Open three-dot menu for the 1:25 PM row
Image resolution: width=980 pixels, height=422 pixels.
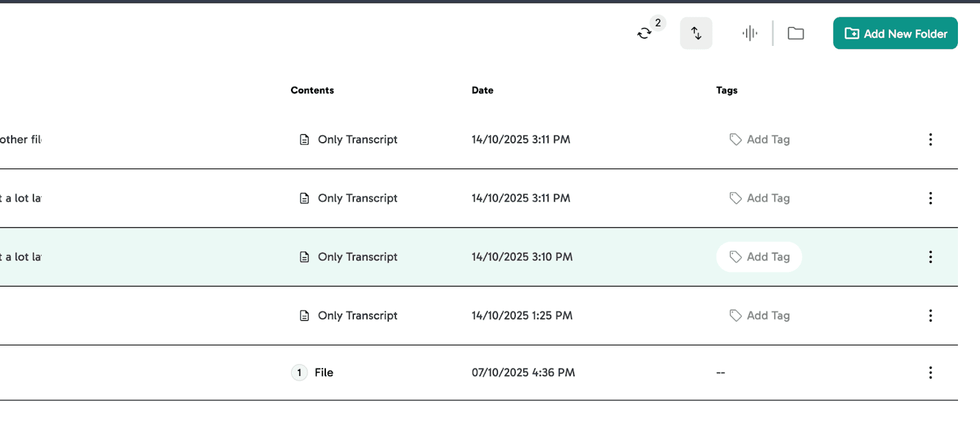[930, 316]
